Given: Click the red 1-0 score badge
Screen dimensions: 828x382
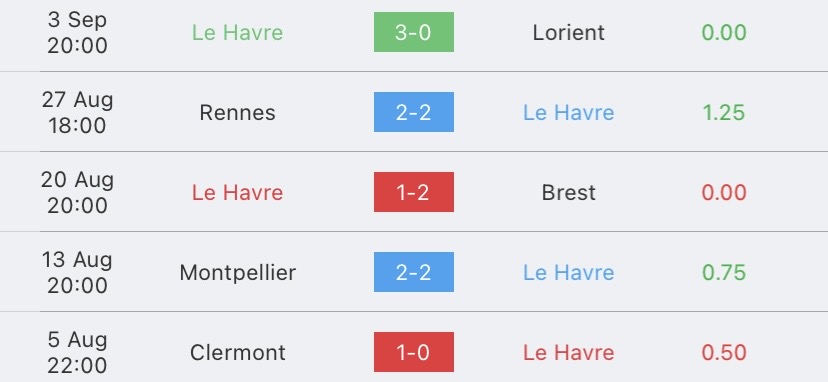Looking at the screenshot, I should click(x=413, y=352).
